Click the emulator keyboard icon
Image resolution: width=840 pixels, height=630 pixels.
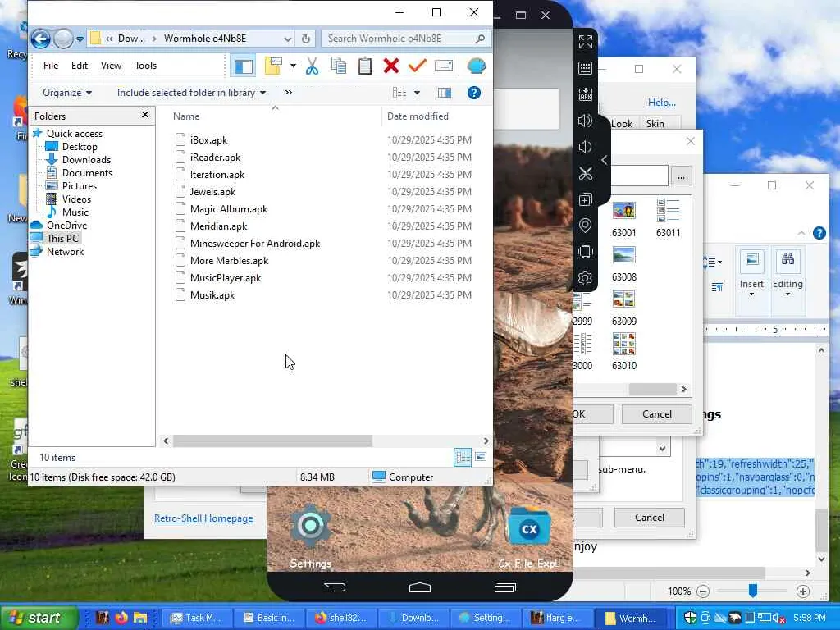[x=586, y=68]
